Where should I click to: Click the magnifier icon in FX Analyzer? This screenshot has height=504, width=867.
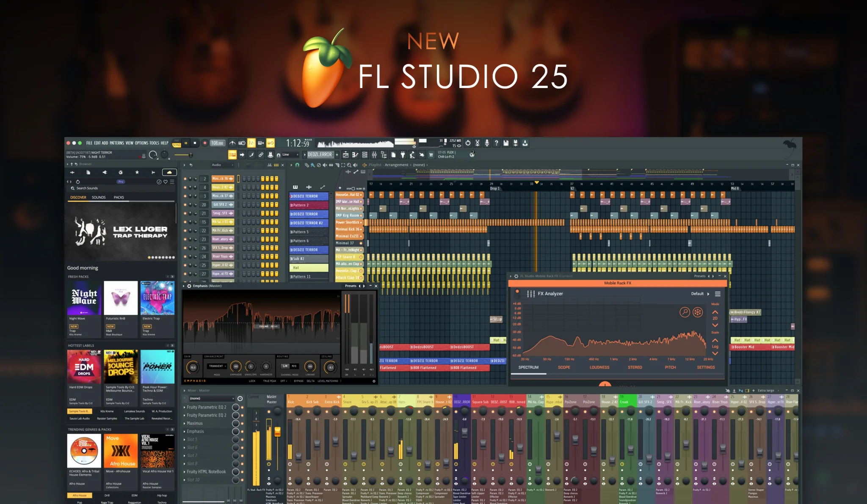[x=685, y=312]
